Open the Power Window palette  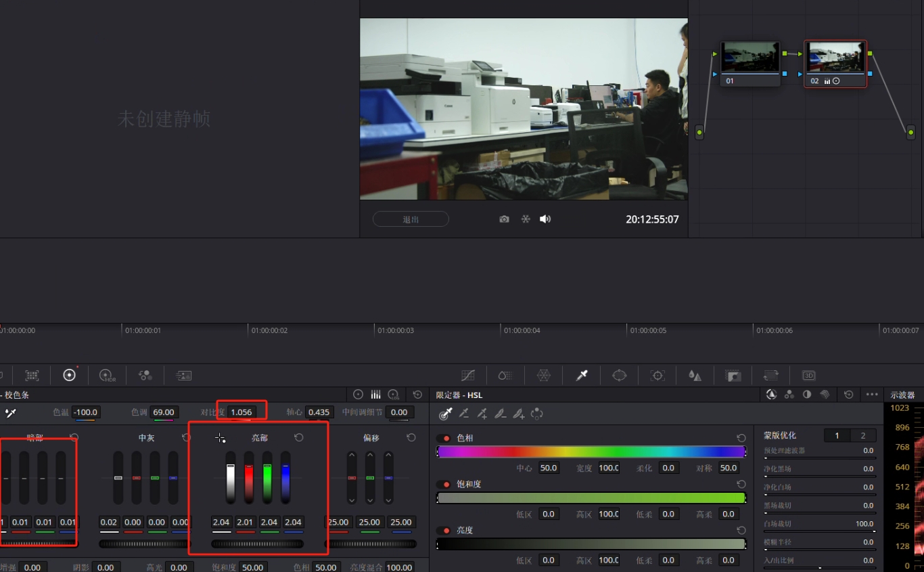[620, 375]
